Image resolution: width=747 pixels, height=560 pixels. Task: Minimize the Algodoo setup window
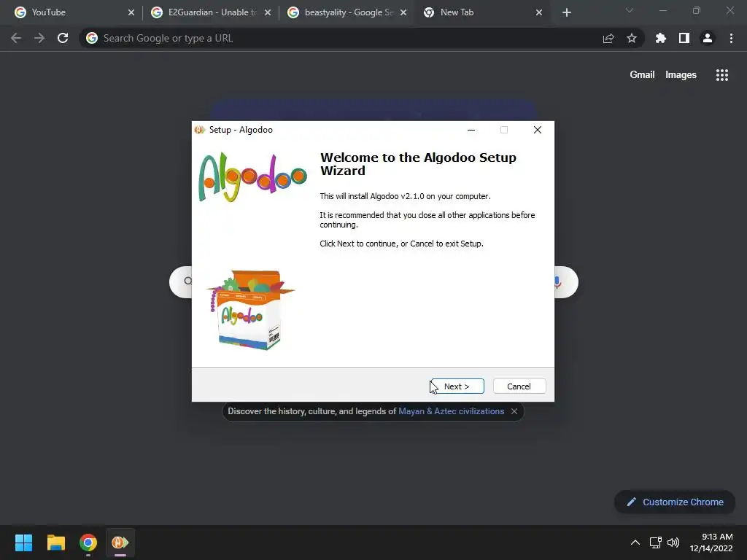pos(471,130)
